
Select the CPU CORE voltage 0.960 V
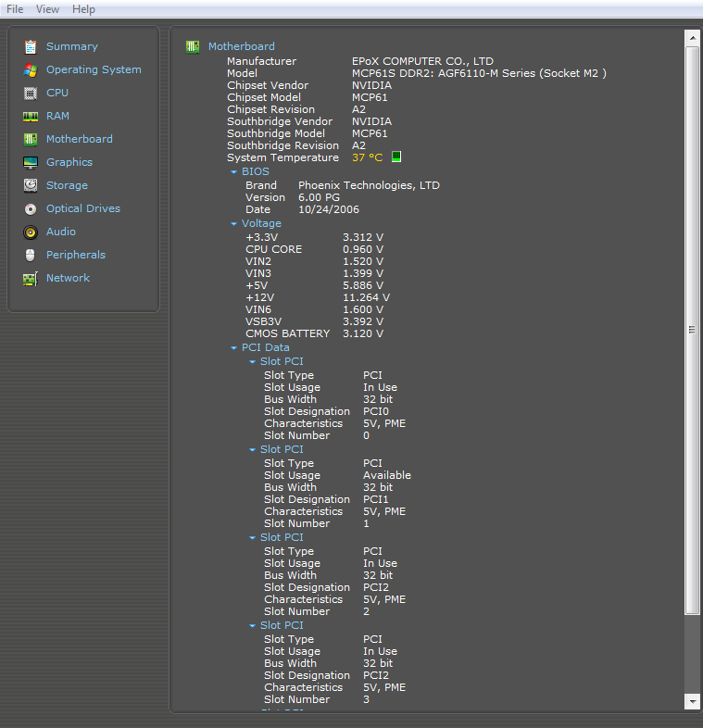click(x=363, y=249)
